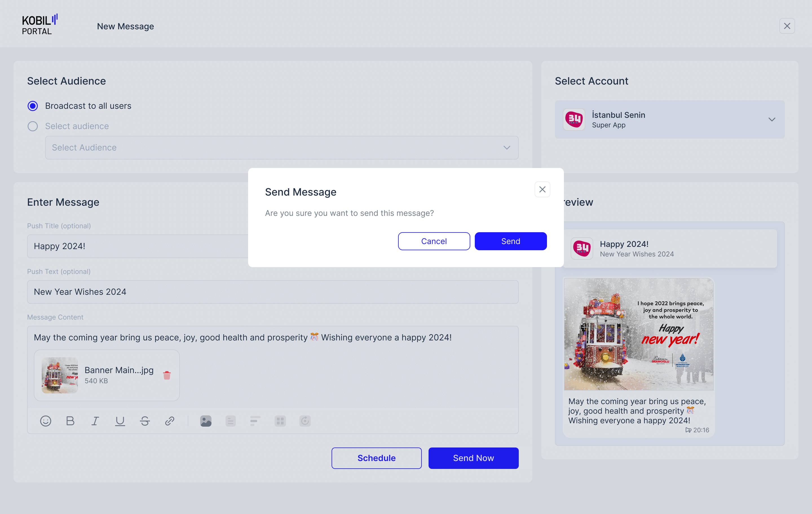Click the grid layout toolbar icon

pyautogui.click(x=280, y=421)
